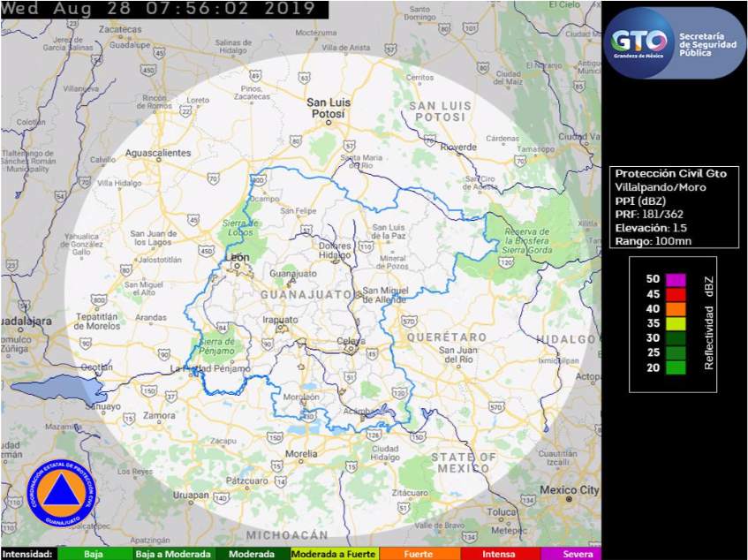
Task: Click the GUANAJUATO state label
Action: pos(306,295)
